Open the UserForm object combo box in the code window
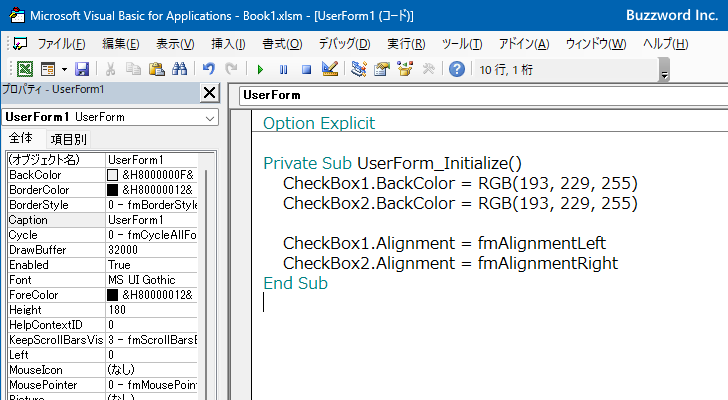 click(483, 95)
